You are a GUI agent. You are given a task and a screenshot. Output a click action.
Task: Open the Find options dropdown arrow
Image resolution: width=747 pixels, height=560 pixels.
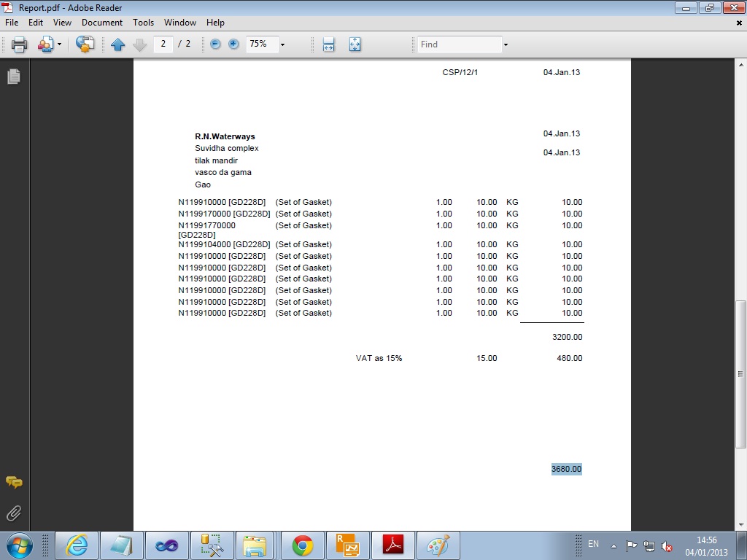pos(506,44)
